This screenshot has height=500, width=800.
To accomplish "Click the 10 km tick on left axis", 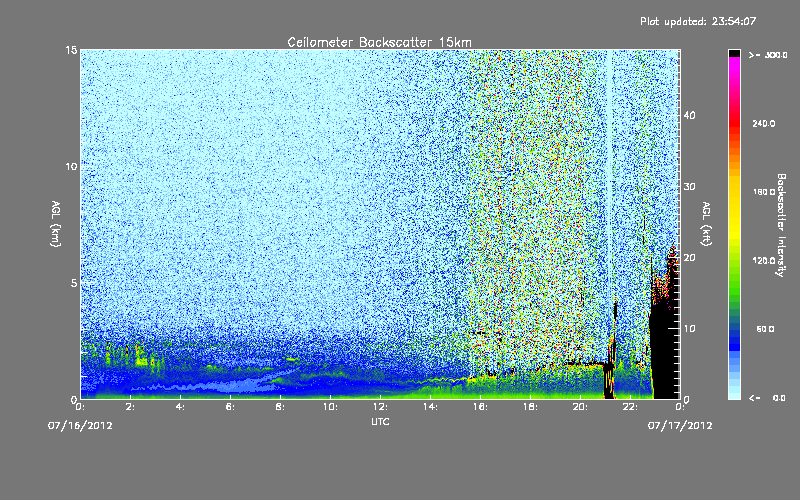I will [x=71, y=166].
